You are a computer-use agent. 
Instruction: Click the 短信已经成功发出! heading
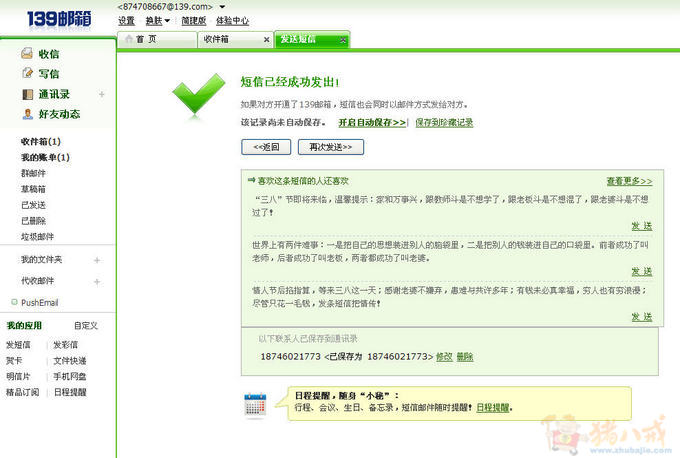coord(290,82)
